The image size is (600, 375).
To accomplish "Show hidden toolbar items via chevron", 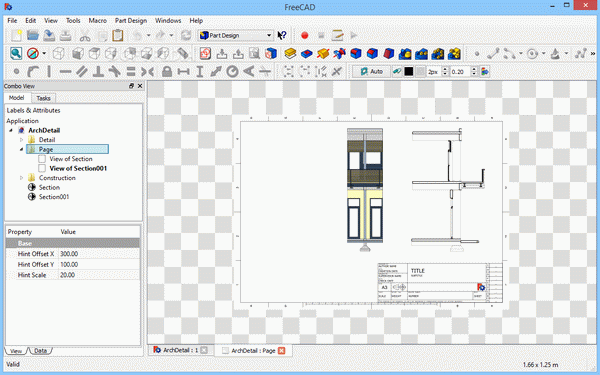I will (593, 54).
